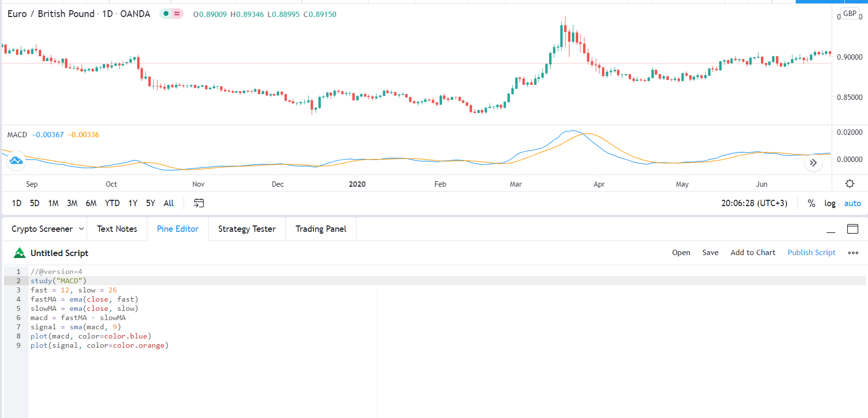Open the go-to-date calendar icon
Screen dimensions: 868x418
[199, 203]
